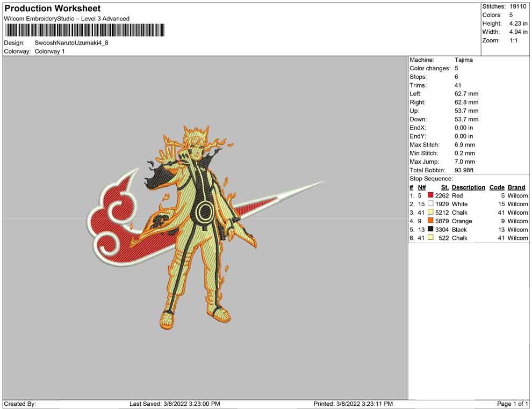This screenshot has height=409, width=532.
Task: Click the barcode under the header
Action: [x=85, y=30]
